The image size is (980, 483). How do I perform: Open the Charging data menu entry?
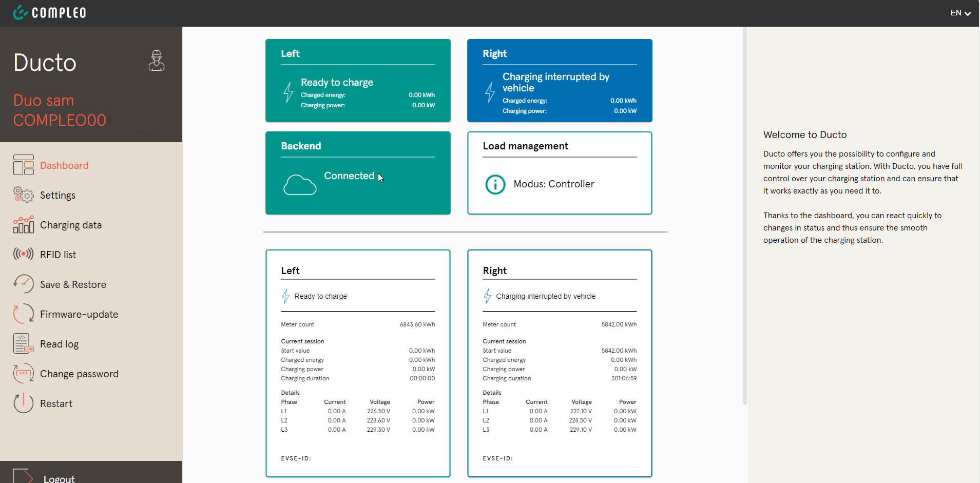(71, 225)
